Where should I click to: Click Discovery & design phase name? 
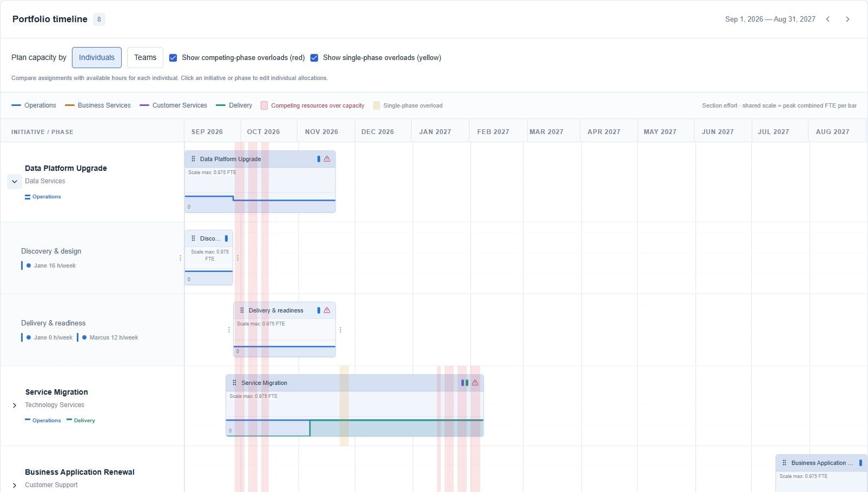[x=51, y=251]
